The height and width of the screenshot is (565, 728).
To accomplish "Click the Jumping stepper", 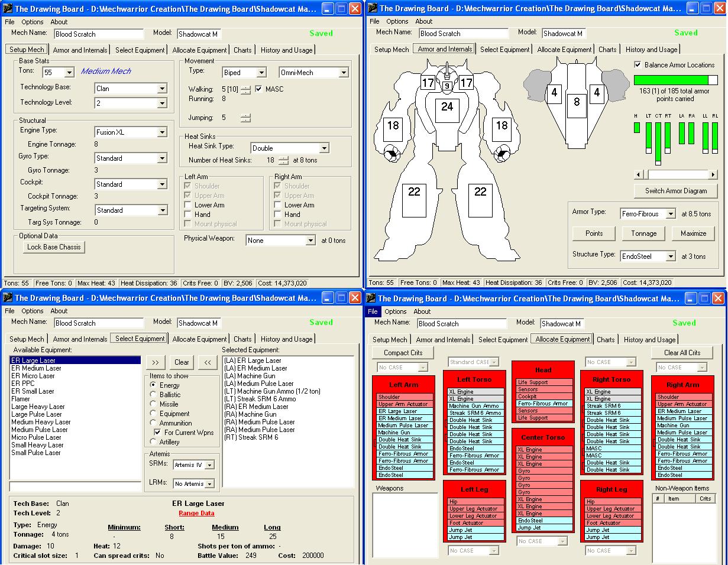I will [245, 118].
